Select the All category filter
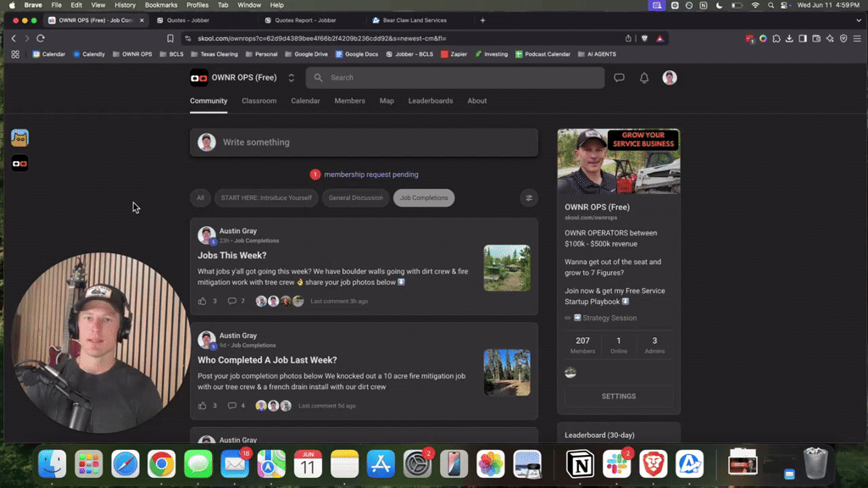Image resolution: width=868 pixels, height=488 pixels. pos(200,197)
